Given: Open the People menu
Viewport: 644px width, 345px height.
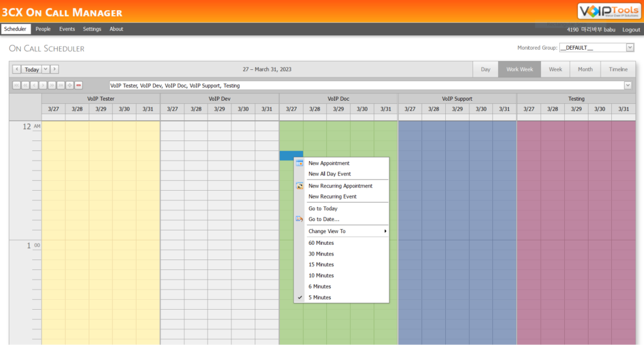Looking at the screenshot, I should 43,29.
